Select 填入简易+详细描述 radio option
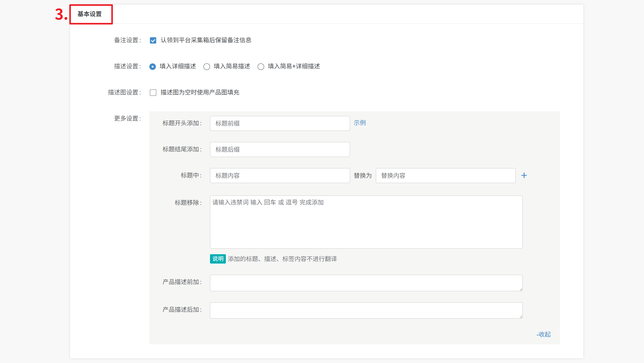 click(x=261, y=67)
